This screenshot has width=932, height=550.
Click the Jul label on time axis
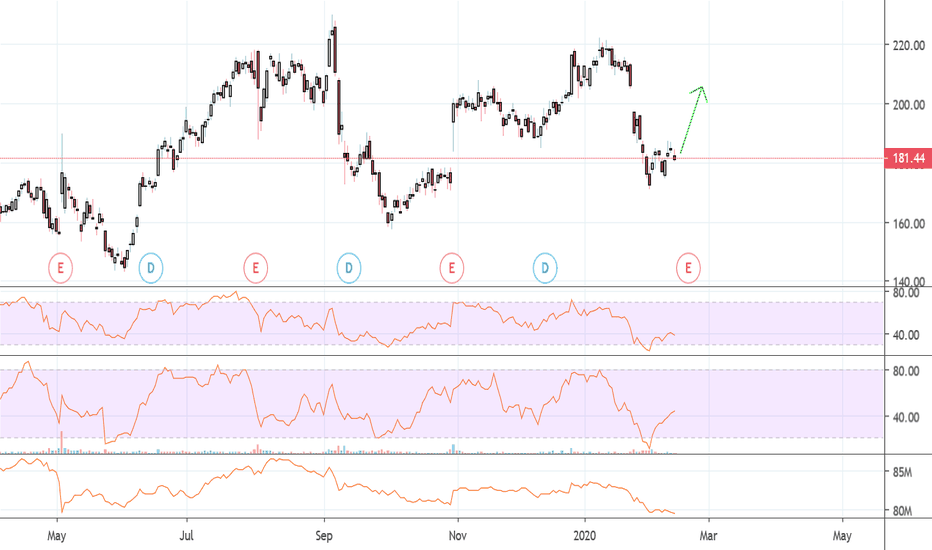click(x=187, y=536)
